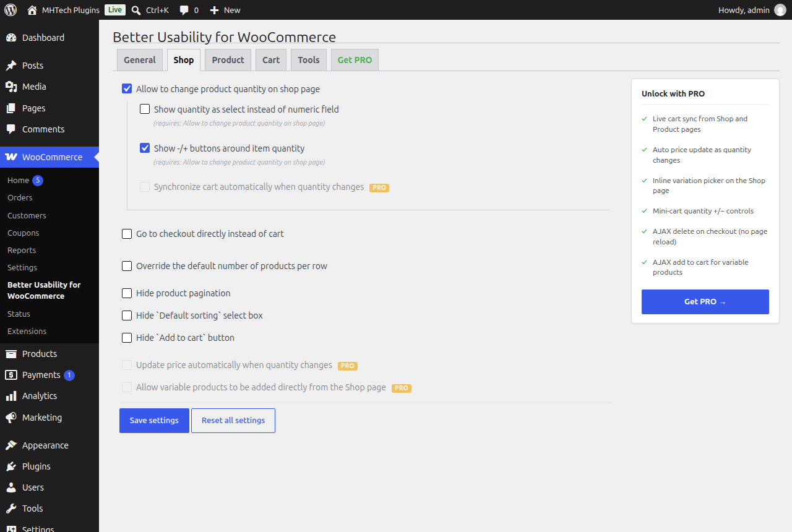792x532 pixels.
Task: Click the blue Get PRO button
Action: pos(705,302)
